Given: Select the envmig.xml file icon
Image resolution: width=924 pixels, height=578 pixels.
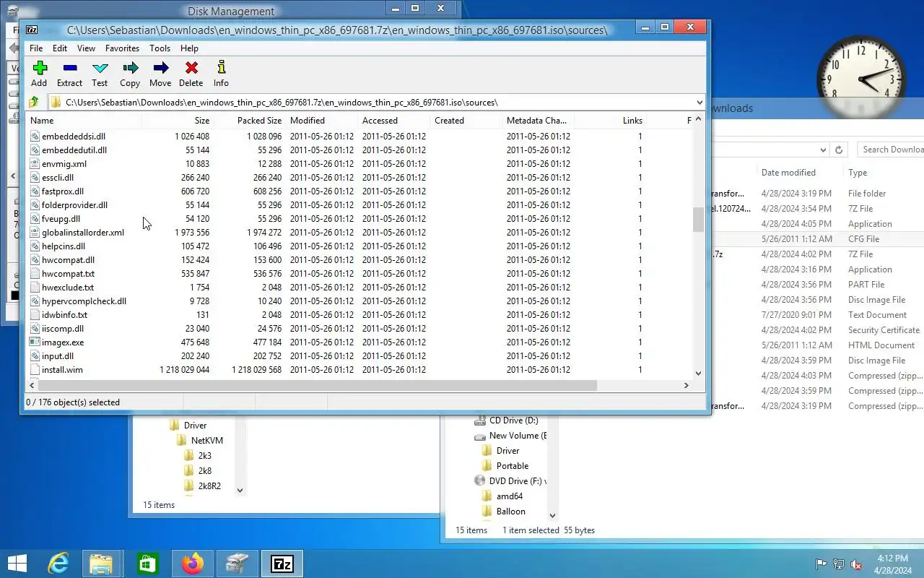Looking at the screenshot, I should point(35,164).
